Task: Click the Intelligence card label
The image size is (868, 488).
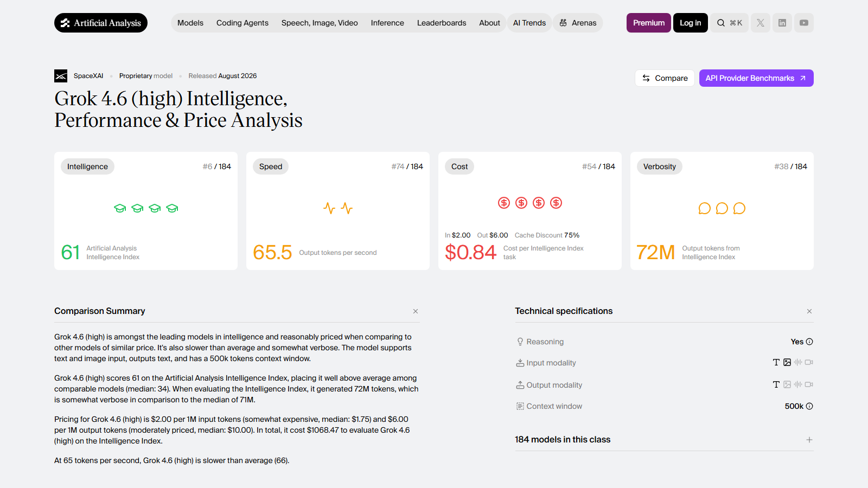Action: pyautogui.click(x=87, y=166)
